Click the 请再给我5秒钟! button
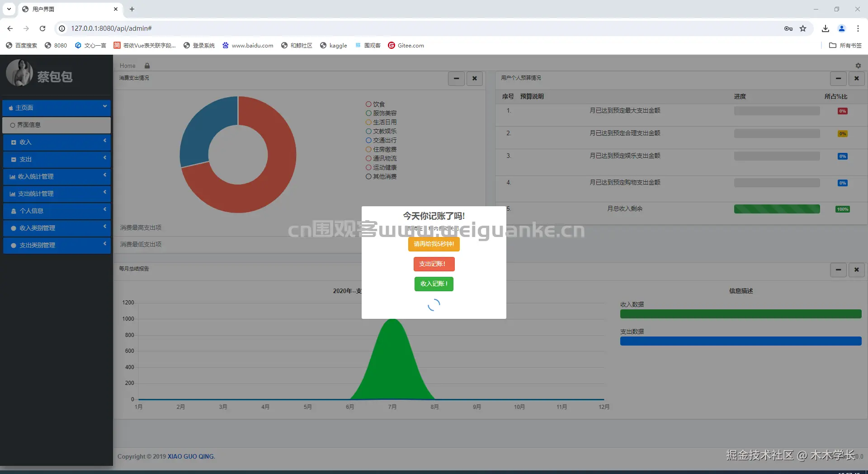Viewport: 868px width, 474px height. coord(434,244)
